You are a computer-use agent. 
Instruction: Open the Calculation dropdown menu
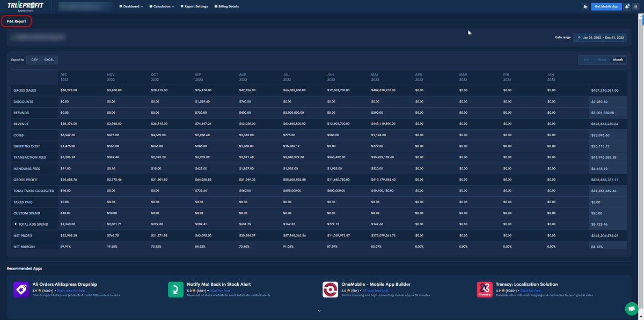[x=163, y=6]
